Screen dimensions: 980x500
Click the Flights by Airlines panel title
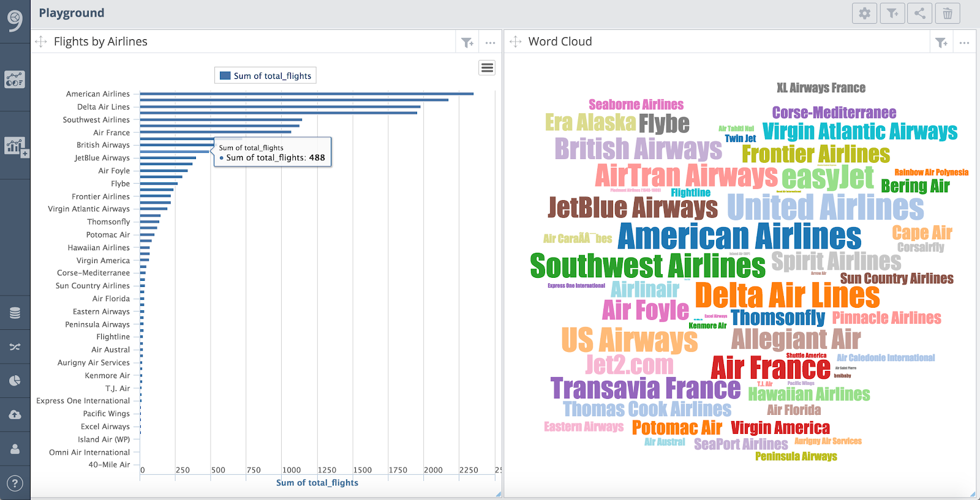(100, 42)
